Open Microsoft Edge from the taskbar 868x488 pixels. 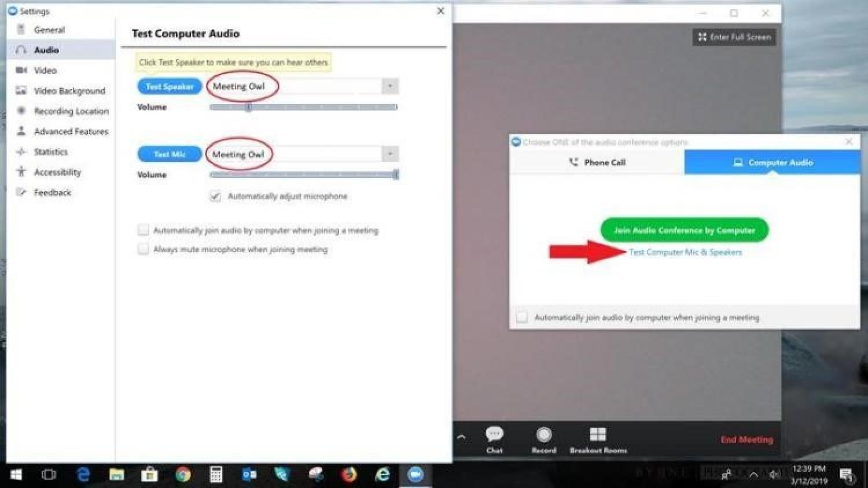83,475
